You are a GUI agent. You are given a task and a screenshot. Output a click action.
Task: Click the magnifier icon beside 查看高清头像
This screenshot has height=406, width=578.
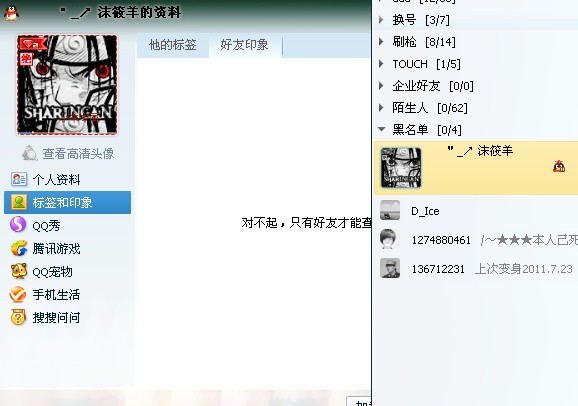tap(30, 153)
